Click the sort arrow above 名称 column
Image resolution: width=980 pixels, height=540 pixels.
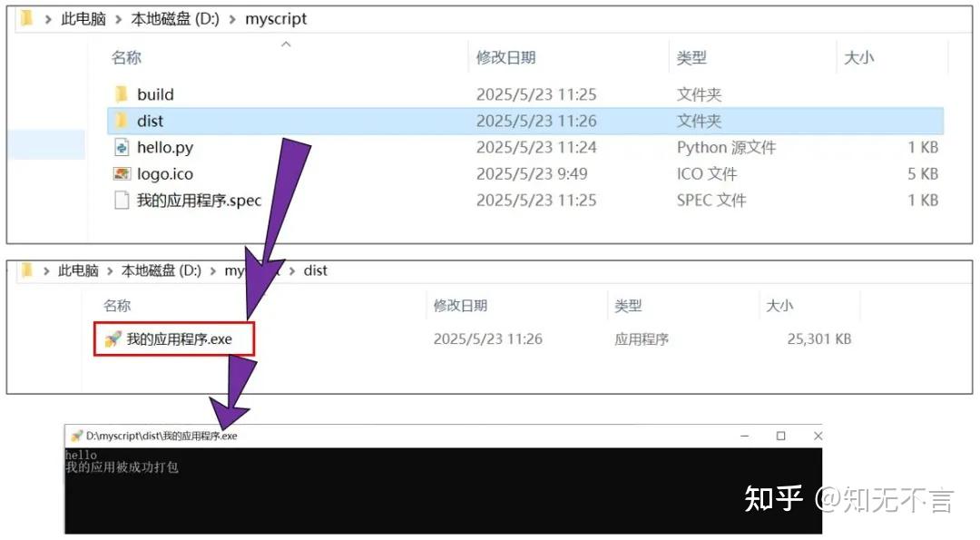pyautogui.click(x=286, y=44)
